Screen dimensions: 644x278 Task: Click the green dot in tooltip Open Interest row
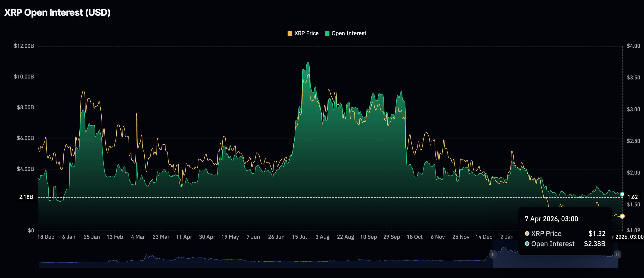click(x=527, y=244)
